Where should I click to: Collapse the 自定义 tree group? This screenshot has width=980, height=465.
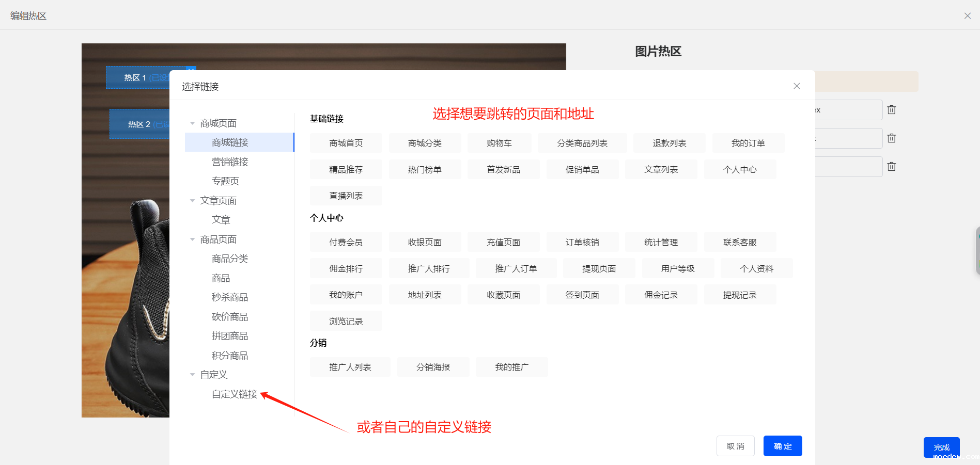pyautogui.click(x=193, y=375)
